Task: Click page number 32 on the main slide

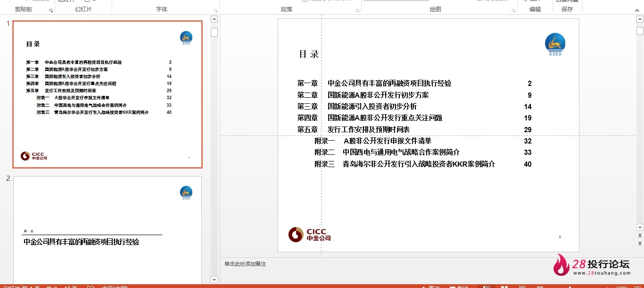Action: [x=528, y=141]
